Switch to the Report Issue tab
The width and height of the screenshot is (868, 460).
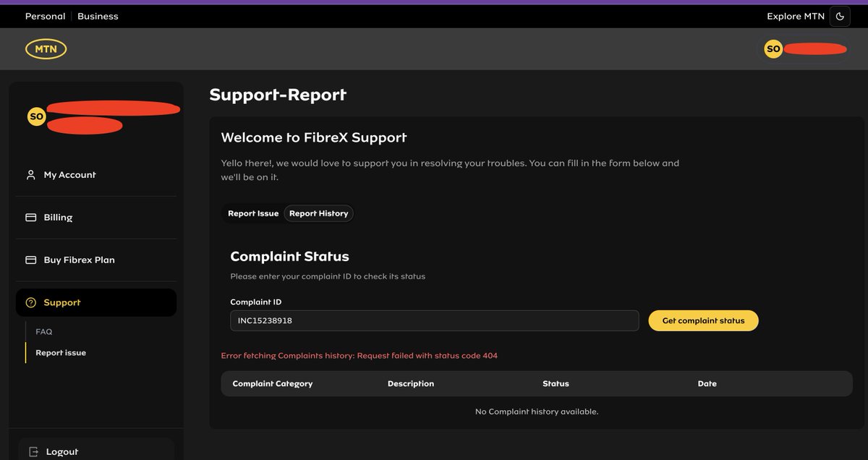pyautogui.click(x=253, y=213)
